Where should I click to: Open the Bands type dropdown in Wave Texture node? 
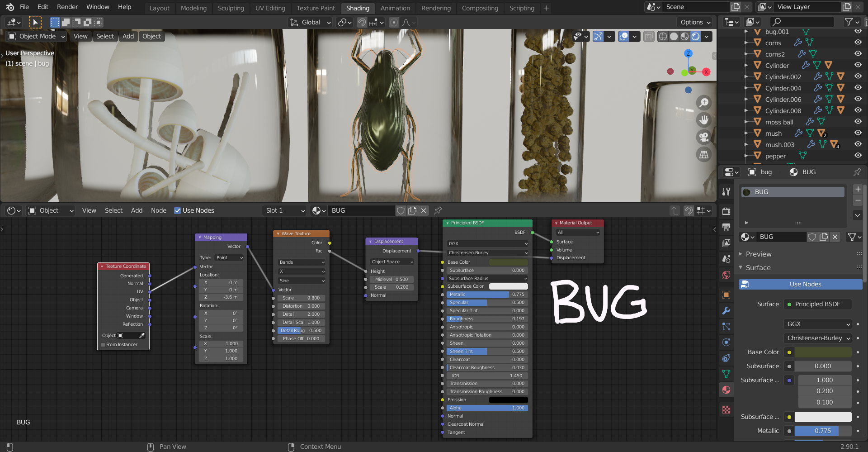[x=302, y=262]
